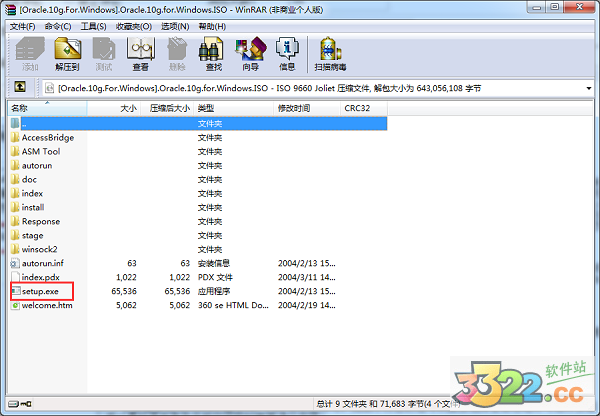Screen dimensions: 600x416
Task: Select the autorun.inf file icon
Action: tap(15, 263)
